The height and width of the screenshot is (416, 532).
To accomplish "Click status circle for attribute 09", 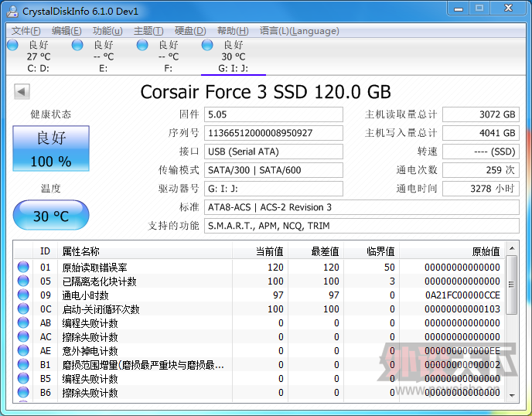I will pyautogui.click(x=23, y=295).
